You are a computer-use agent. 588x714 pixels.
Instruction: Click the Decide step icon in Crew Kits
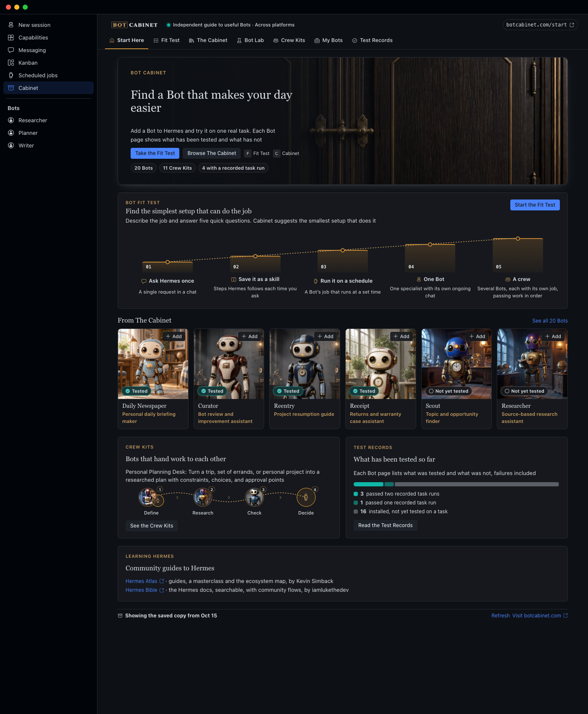click(x=306, y=497)
